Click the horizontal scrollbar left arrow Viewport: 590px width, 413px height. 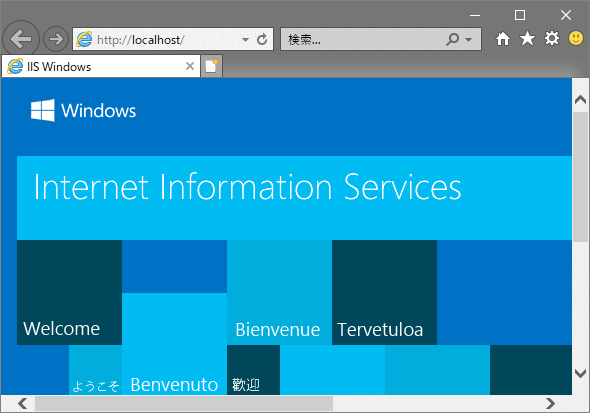(x=23, y=404)
